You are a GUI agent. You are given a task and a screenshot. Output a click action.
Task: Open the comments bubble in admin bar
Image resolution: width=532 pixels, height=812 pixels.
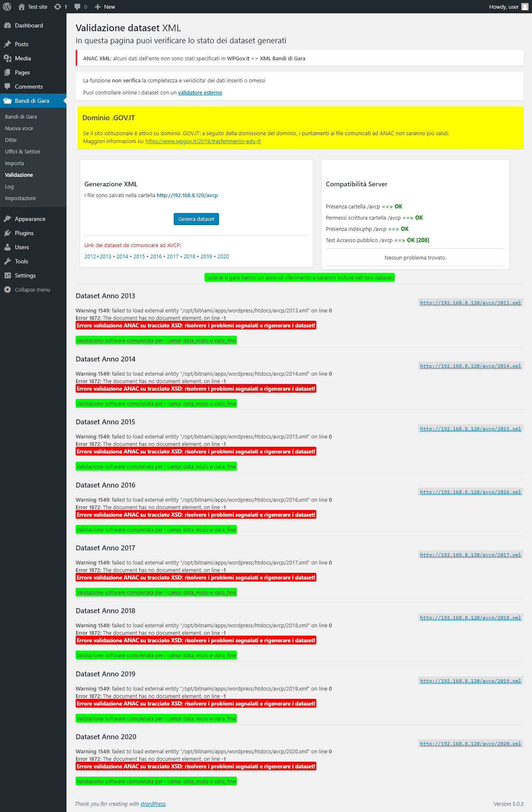point(77,7)
